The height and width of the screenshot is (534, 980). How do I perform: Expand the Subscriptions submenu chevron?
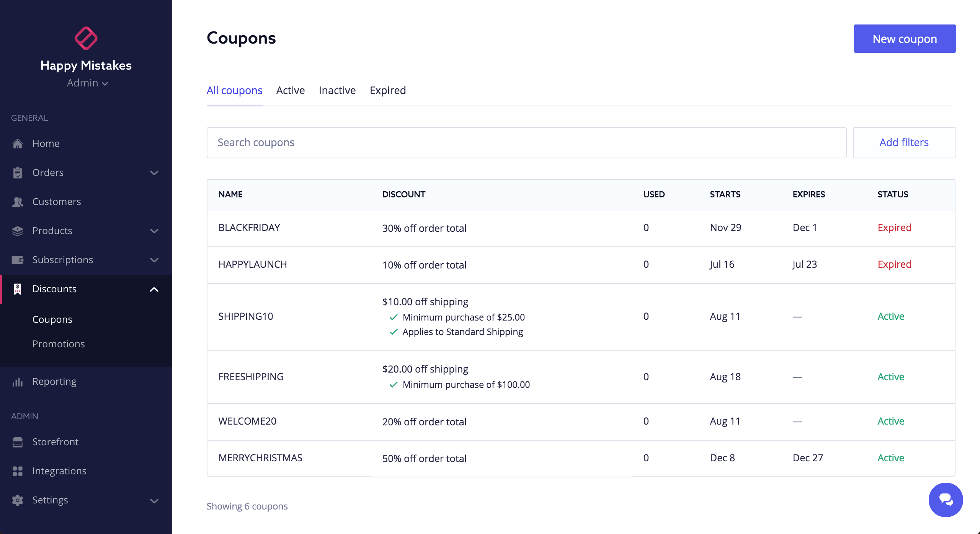click(154, 260)
